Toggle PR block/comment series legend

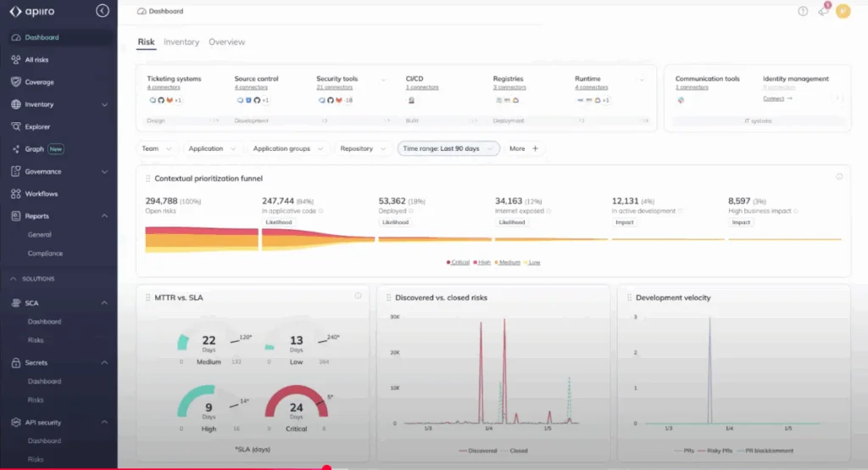pyautogui.click(x=765, y=450)
